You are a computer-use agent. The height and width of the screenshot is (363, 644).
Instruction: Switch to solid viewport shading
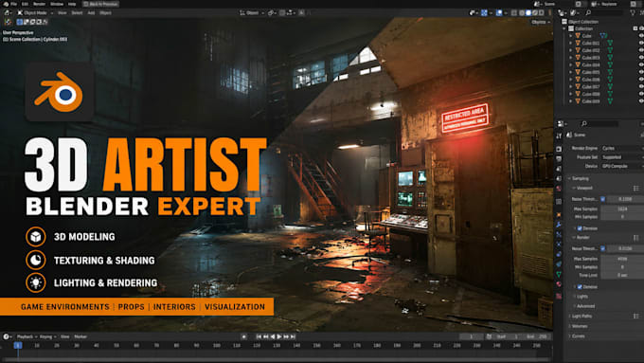pyautogui.click(x=528, y=12)
